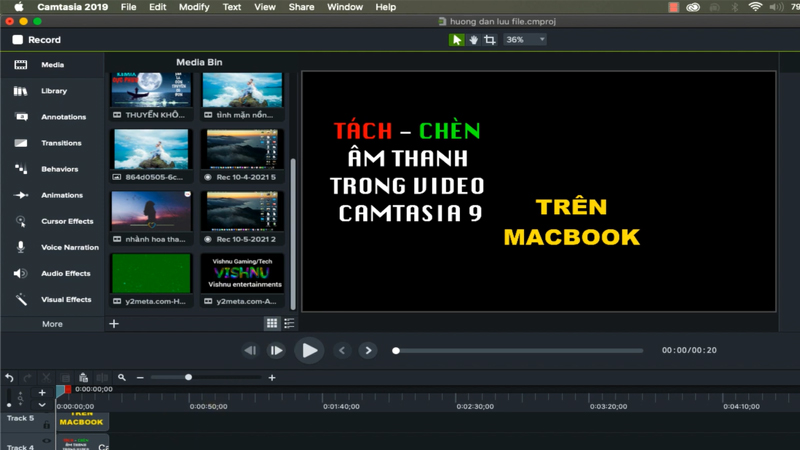The image size is (800, 450).
Task: Switch Media Bin to list view
Action: 289,323
